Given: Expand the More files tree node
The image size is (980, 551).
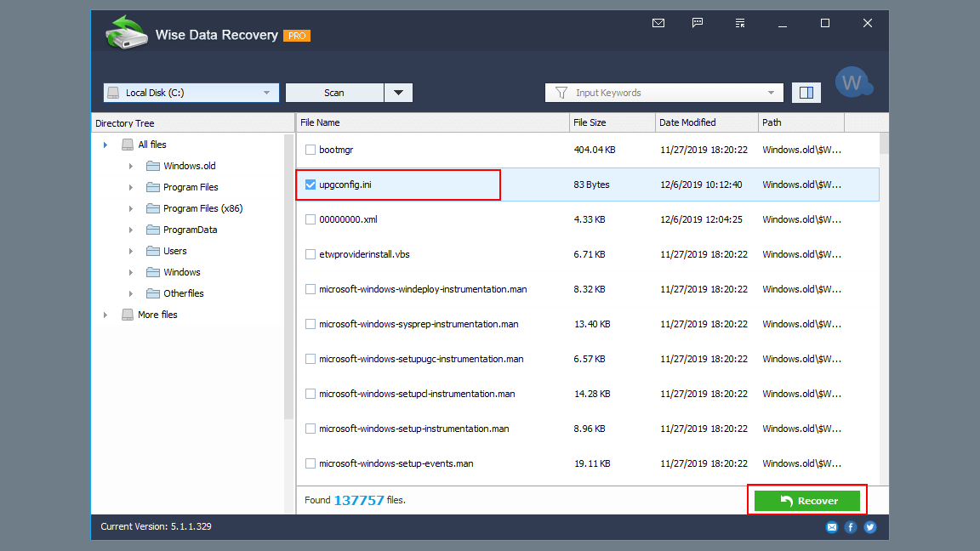Looking at the screenshot, I should (105, 315).
